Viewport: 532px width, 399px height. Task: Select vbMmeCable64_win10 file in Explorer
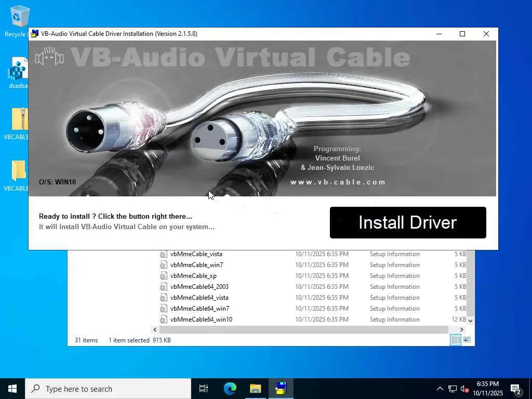(x=201, y=320)
